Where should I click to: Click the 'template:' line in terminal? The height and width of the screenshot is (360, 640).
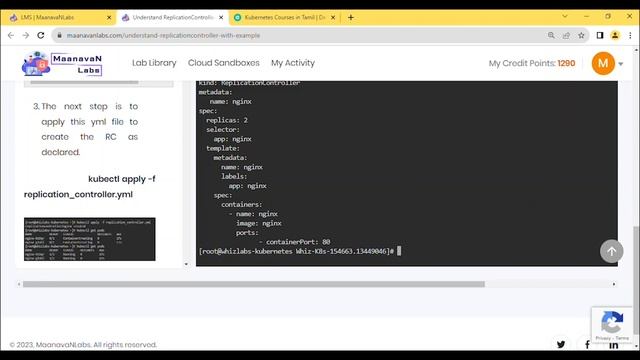coord(222,148)
